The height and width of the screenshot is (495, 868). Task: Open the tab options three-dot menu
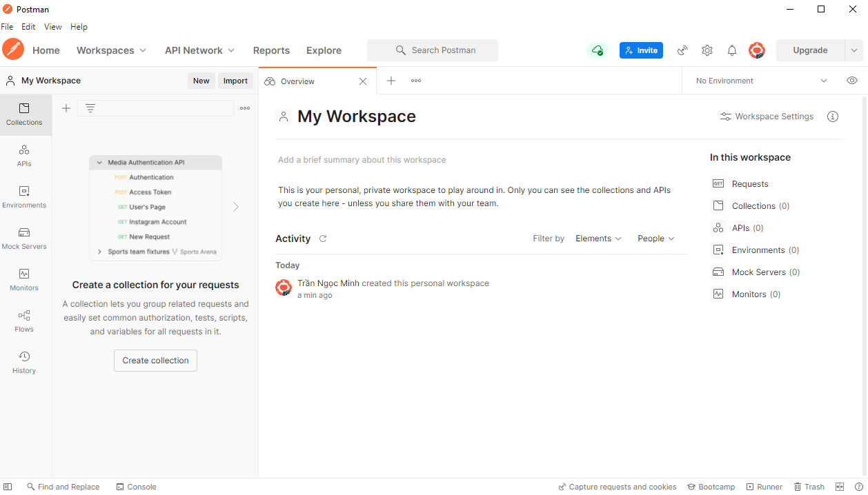pyautogui.click(x=416, y=81)
